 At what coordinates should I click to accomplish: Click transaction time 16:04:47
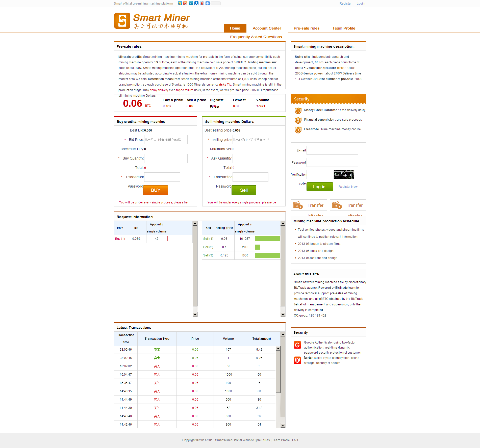[126, 375]
